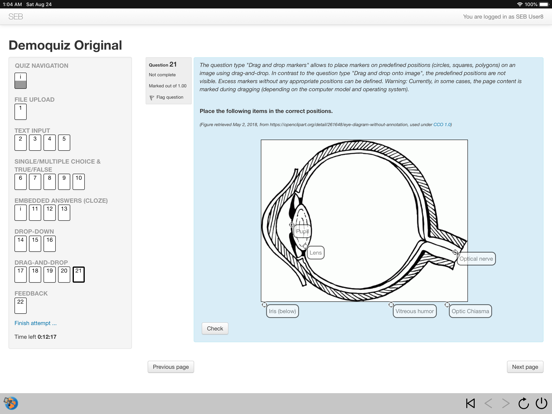This screenshot has width=552, height=414.
Task: Open info page in Embedded Answers section
Action: [20, 213]
